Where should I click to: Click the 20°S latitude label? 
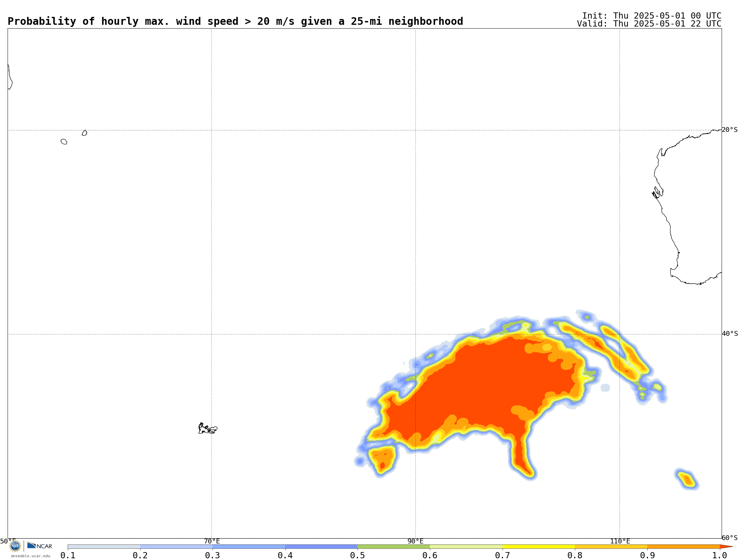730,130
